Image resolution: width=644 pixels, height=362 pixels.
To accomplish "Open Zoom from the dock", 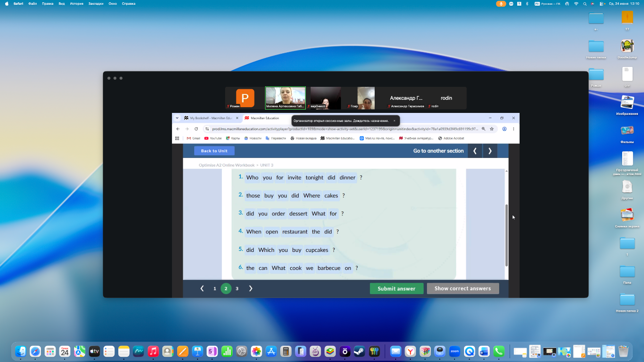I will (x=455, y=351).
